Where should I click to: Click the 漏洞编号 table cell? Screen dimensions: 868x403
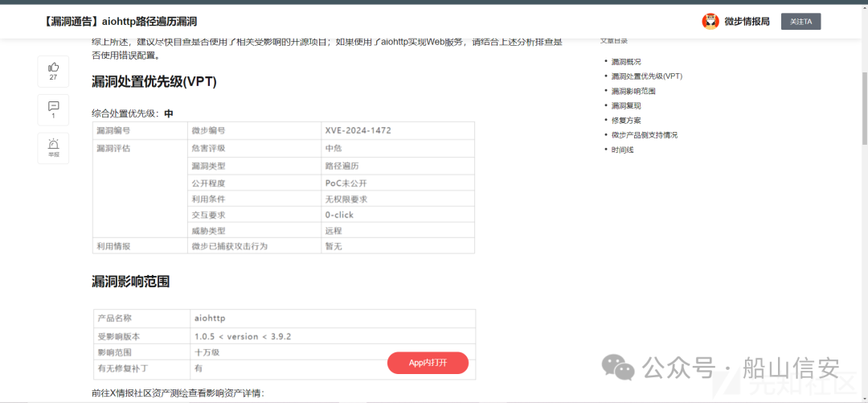pos(140,131)
